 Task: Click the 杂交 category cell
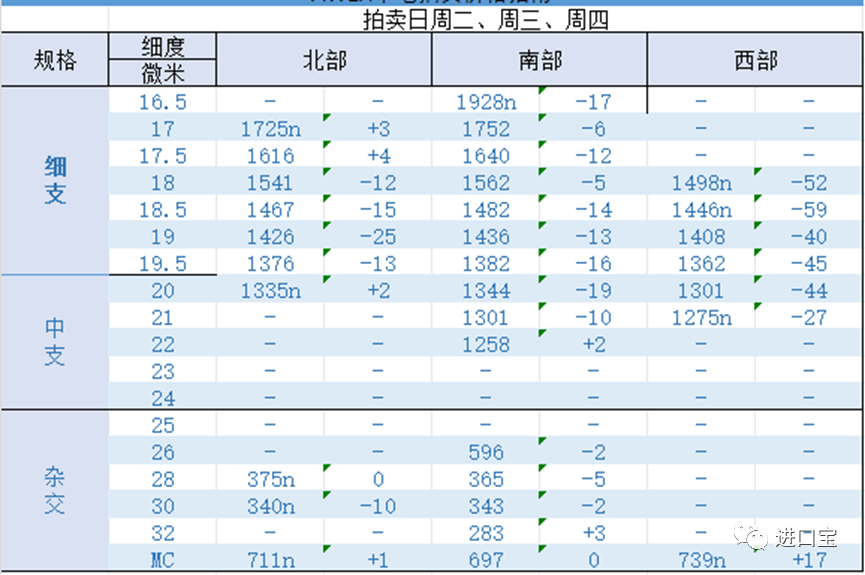point(55,490)
